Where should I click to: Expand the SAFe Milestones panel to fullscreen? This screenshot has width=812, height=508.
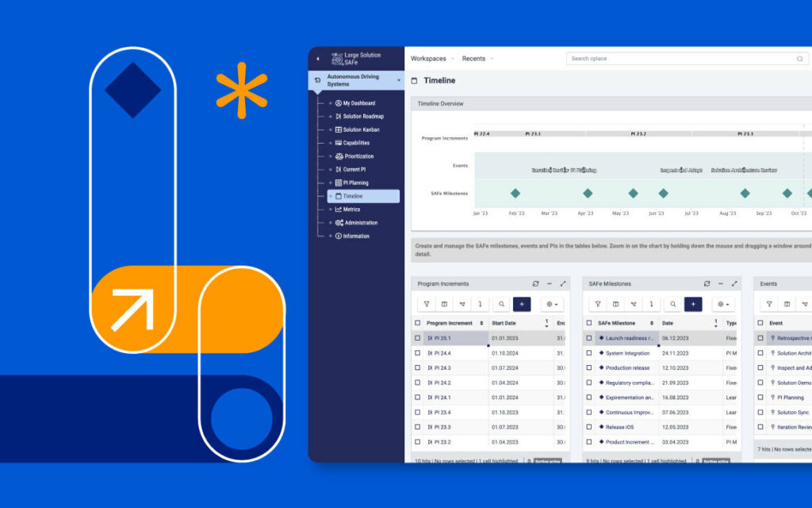point(734,283)
